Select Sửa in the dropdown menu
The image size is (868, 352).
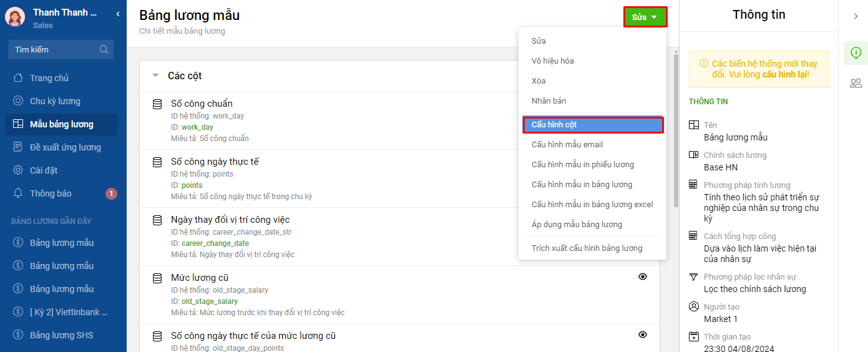[539, 41]
